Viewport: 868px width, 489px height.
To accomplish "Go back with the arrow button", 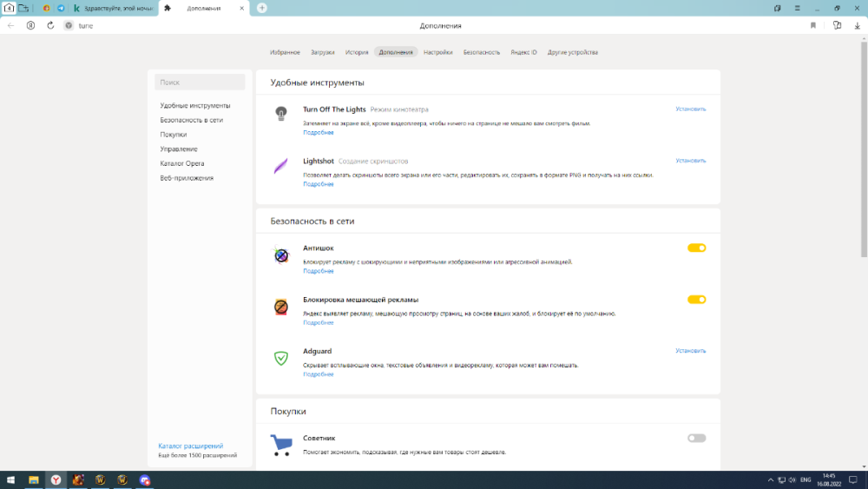I will click(x=11, y=25).
